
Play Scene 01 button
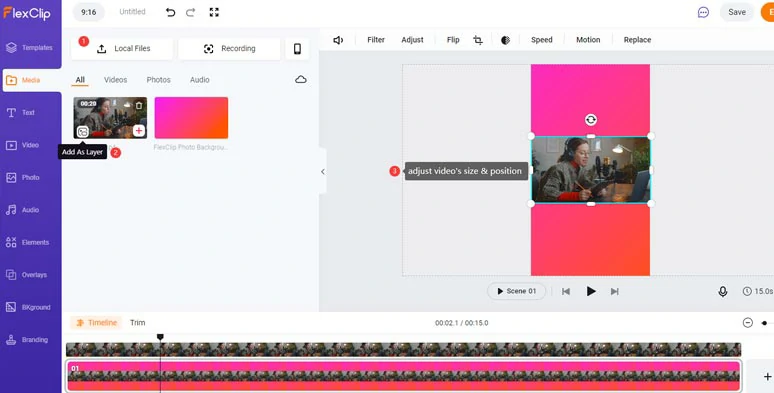516,291
